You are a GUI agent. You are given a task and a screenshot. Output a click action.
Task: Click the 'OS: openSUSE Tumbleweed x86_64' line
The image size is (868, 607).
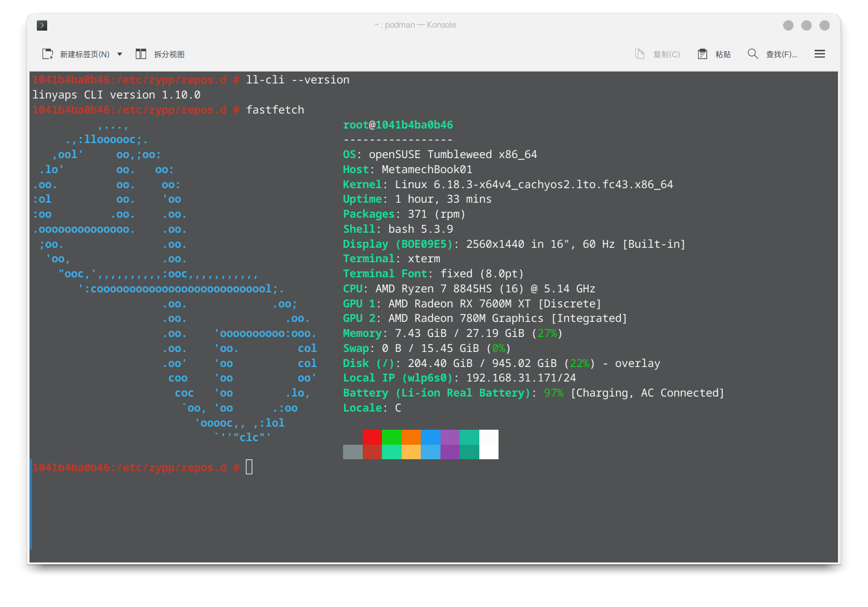pos(440,154)
